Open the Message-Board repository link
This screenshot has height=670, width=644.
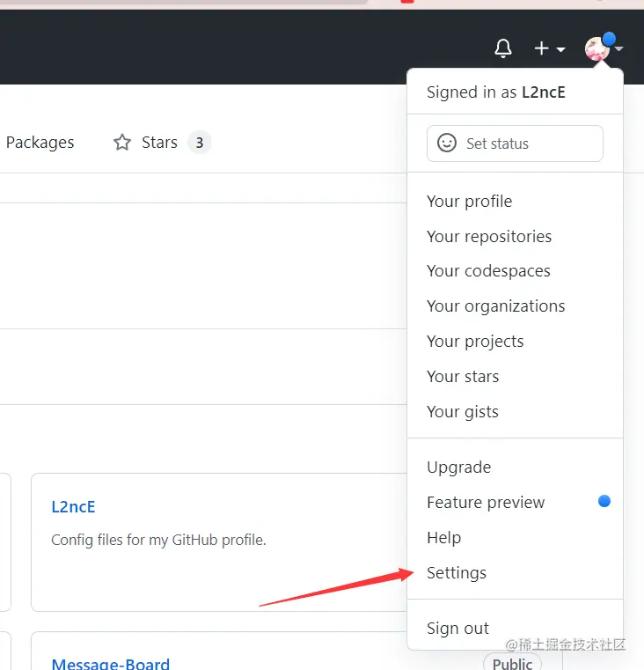111,664
